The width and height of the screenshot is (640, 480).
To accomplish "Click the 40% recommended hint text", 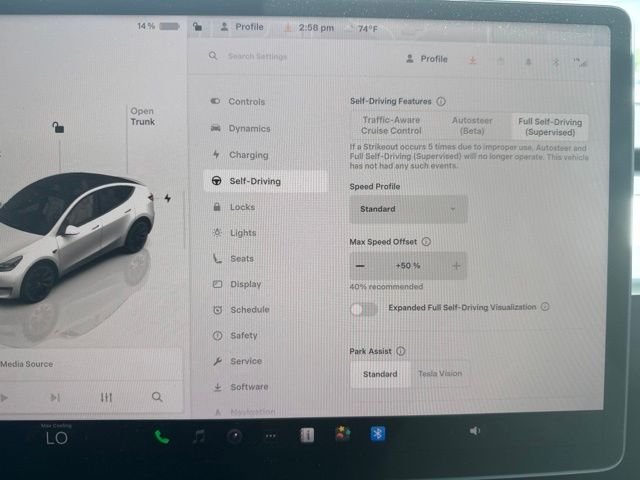I will 386,287.
